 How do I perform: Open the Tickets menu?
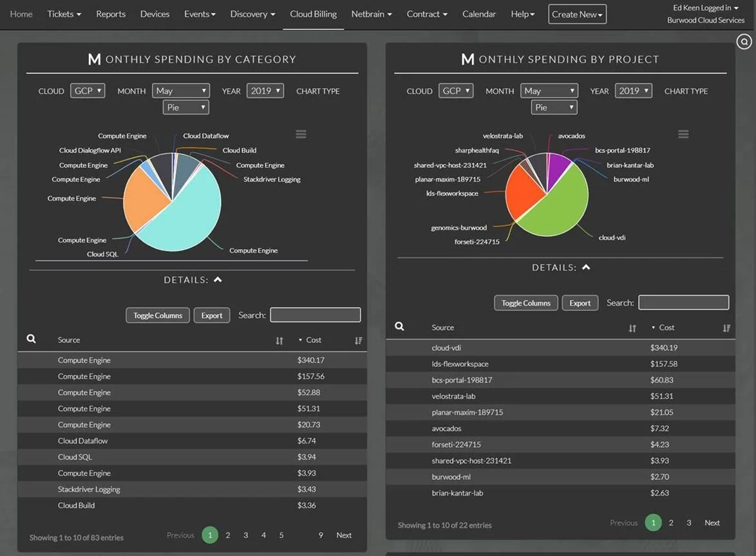(x=64, y=14)
